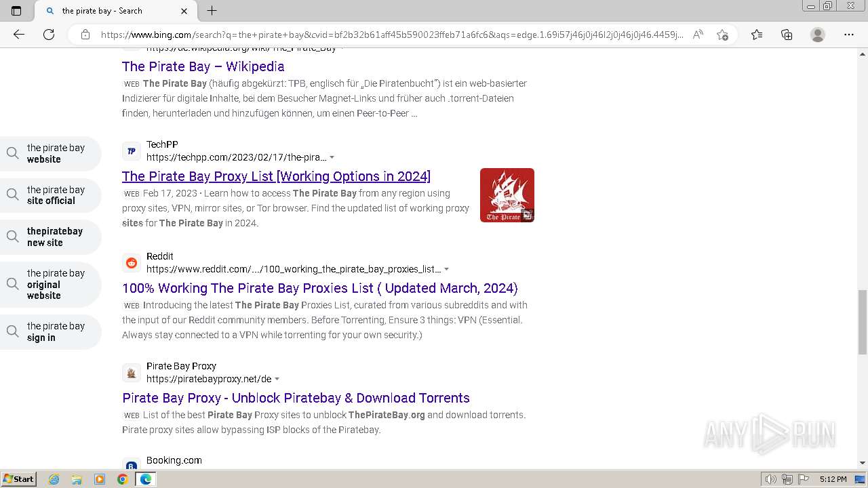Viewport: 868px width, 488px height.
Task: Expand the TechPP URL dropdown arrow
Action: (x=332, y=158)
